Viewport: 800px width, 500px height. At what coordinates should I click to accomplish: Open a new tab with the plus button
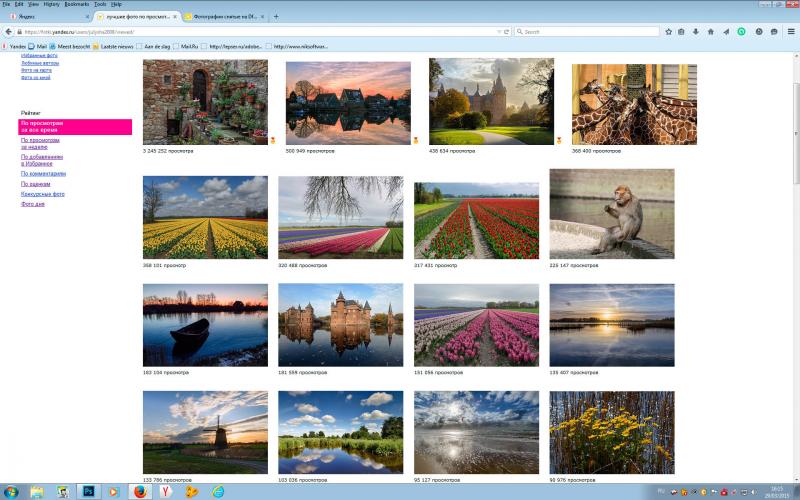[x=276, y=16]
